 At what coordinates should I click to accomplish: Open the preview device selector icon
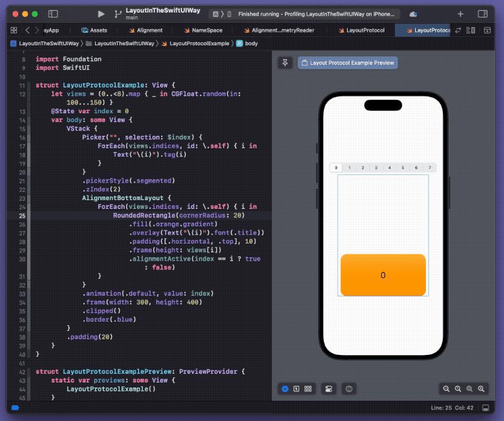349,389
